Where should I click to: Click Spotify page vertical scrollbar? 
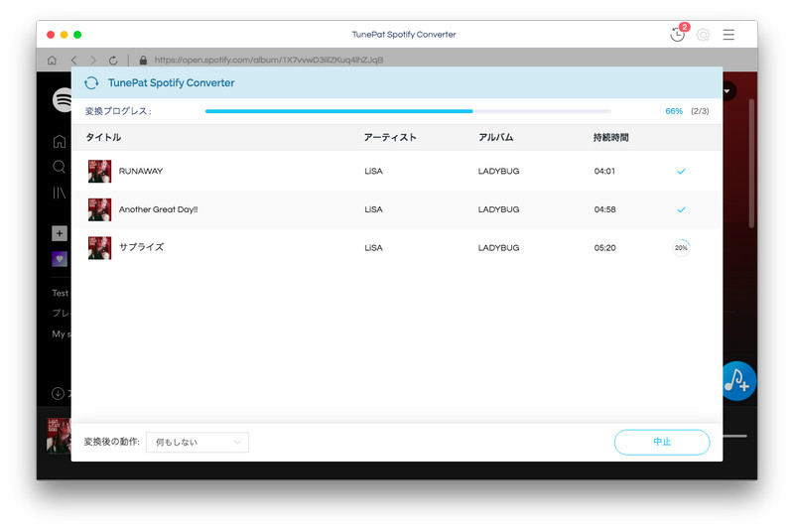pos(752,163)
